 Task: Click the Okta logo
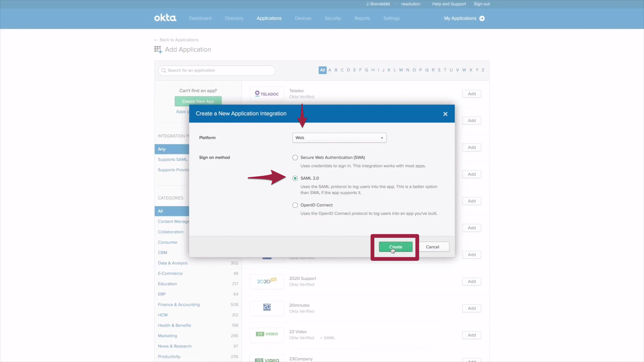[x=165, y=18]
